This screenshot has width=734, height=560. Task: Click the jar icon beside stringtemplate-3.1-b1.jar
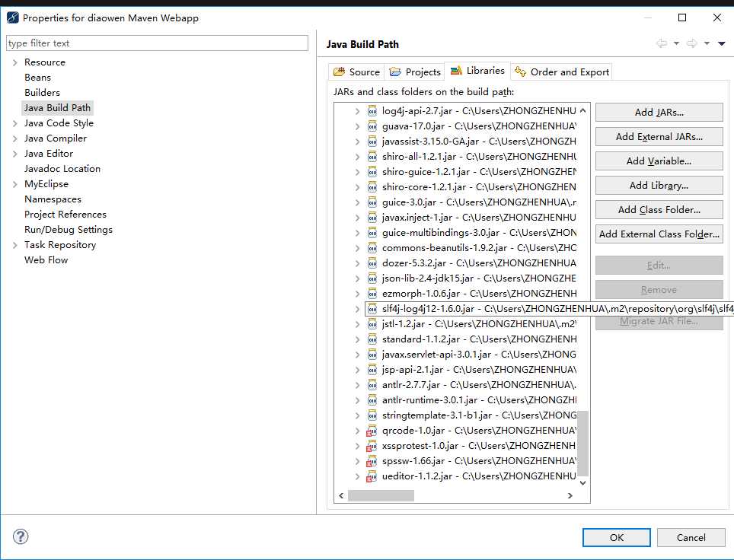pos(372,415)
